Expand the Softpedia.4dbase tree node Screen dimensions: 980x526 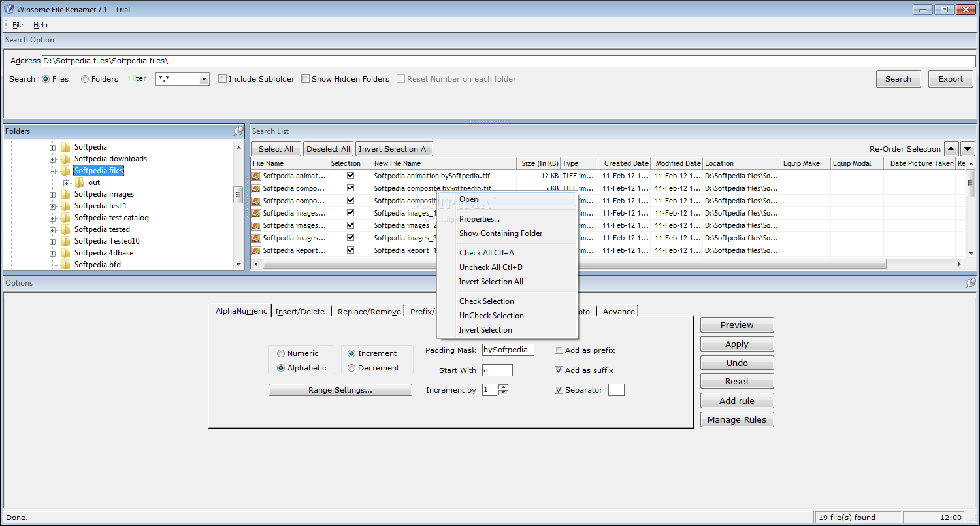coord(52,253)
